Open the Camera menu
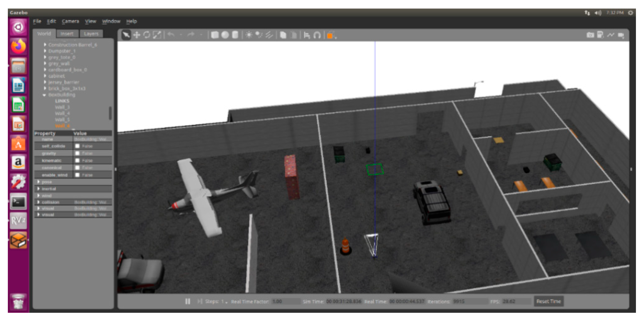Image resolution: width=644 pixels, height=319 pixels. (x=70, y=21)
